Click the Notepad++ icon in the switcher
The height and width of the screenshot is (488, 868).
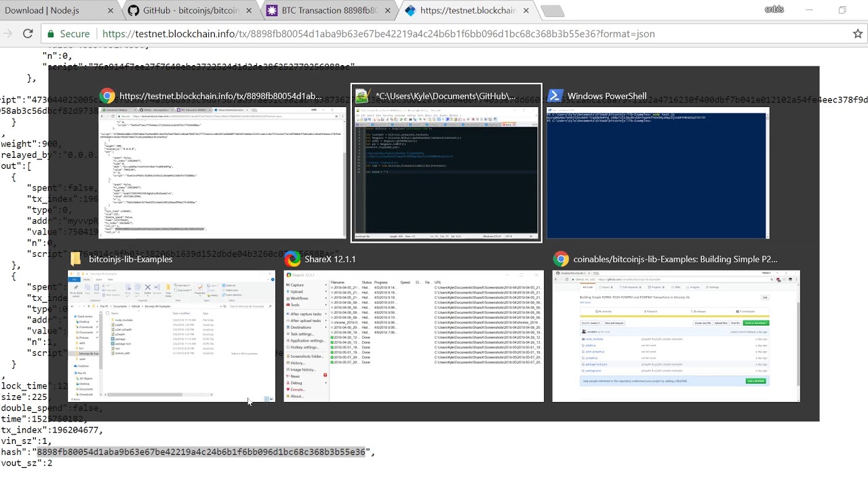[x=362, y=96]
